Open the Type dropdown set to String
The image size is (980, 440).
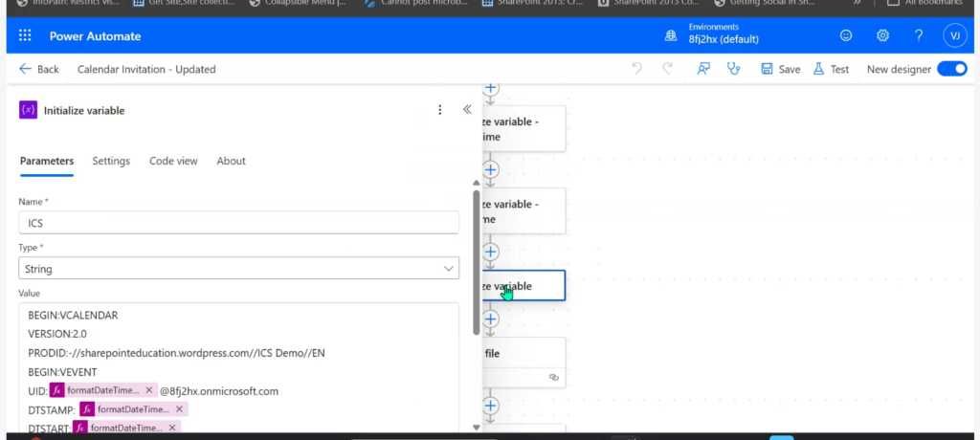[238, 269]
